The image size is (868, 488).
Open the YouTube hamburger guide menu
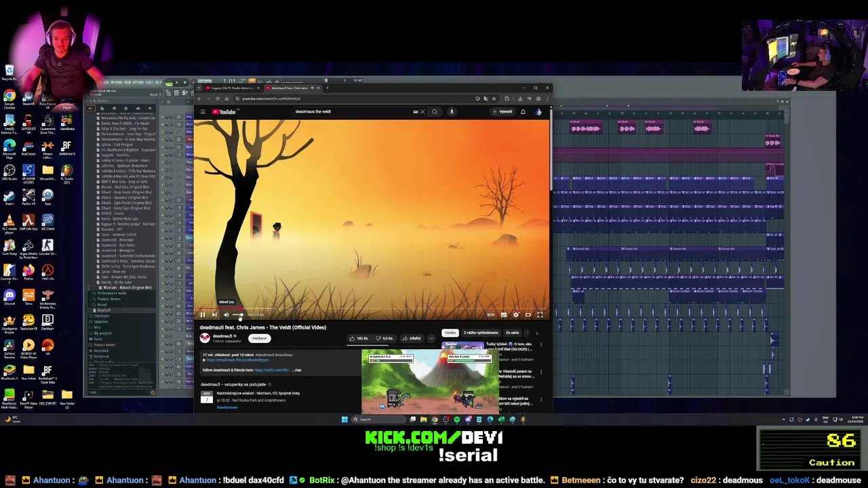coord(202,112)
